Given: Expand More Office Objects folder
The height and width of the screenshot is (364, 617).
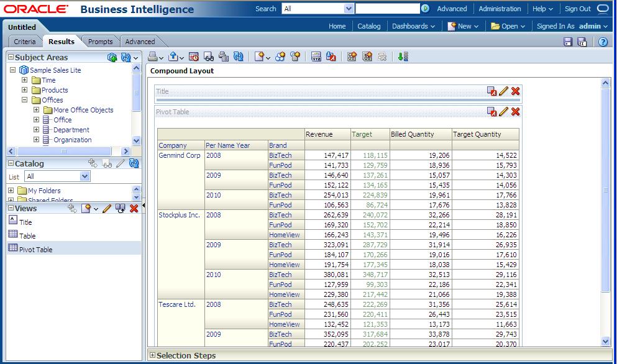Looking at the screenshot, I should point(36,110).
